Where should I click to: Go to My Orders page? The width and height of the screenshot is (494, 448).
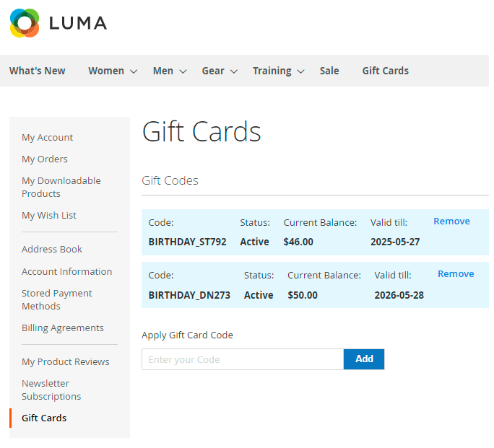click(x=45, y=159)
